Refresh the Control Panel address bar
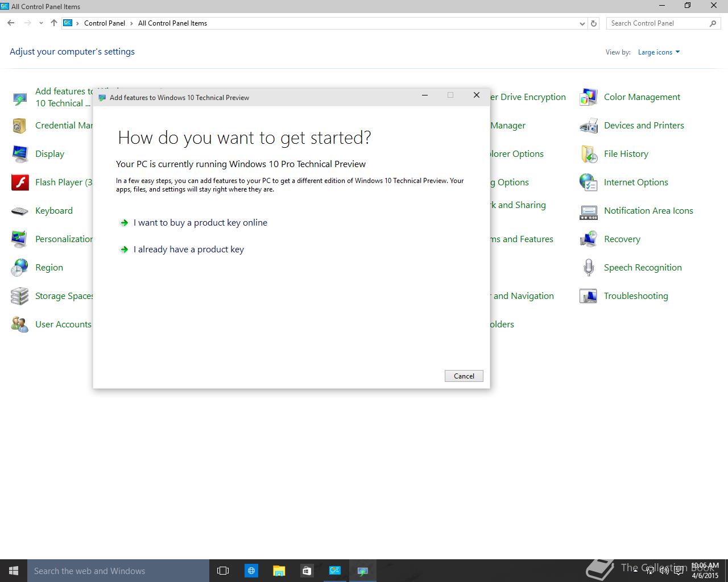 click(594, 23)
